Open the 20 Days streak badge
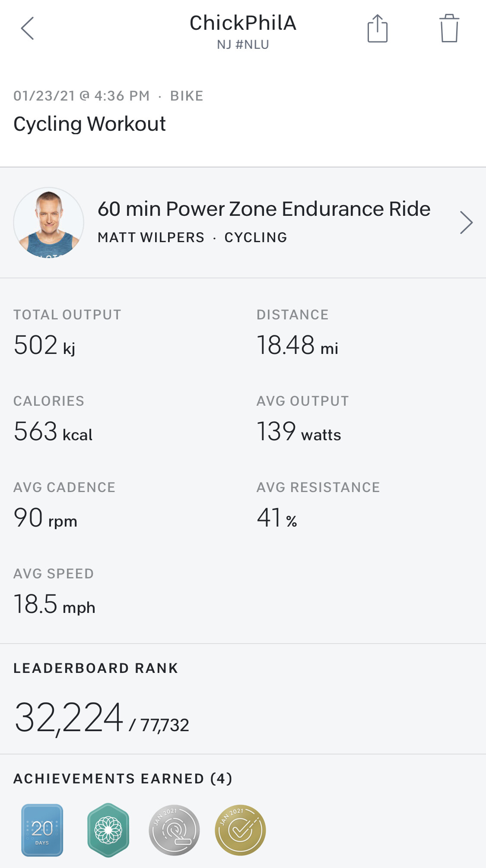486x868 pixels. pyautogui.click(x=42, y=830)
